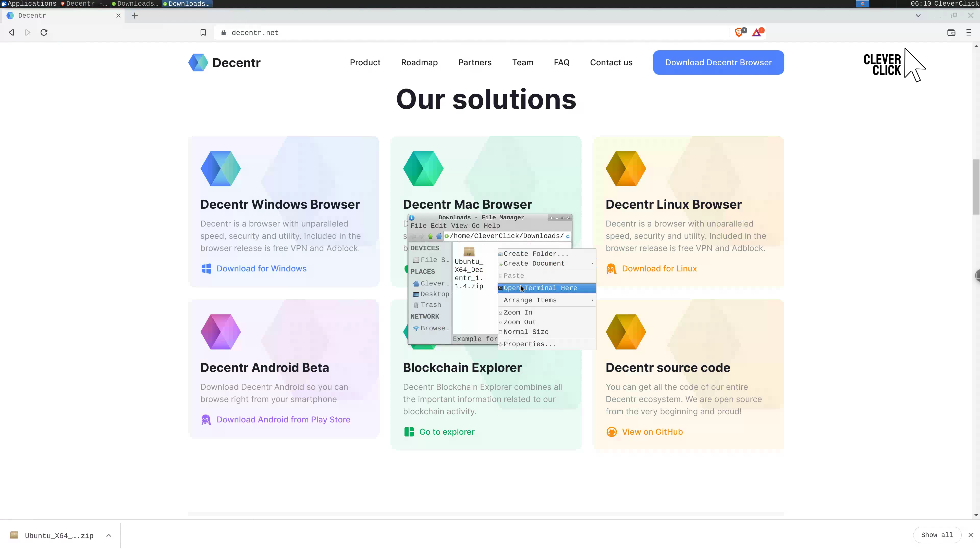This screenshot has height=551, width=980.
Task: Click the Brave Shields lion icon
Action: (x=739, y=33)
